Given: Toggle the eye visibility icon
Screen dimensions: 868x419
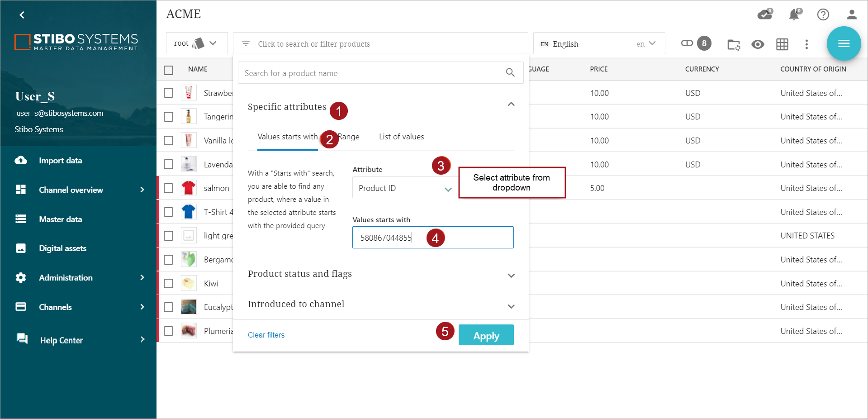Looking at the screenshot, I should pos(758,44).
